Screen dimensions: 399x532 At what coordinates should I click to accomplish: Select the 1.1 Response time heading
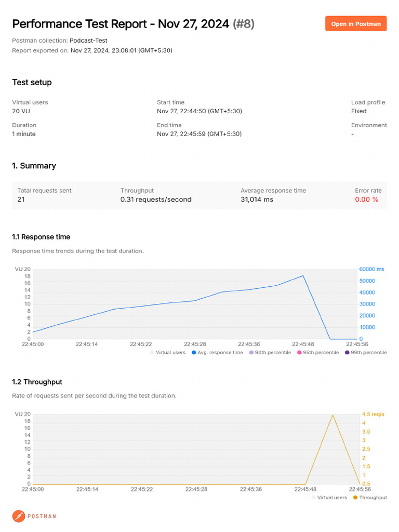[x=41, y=237]
